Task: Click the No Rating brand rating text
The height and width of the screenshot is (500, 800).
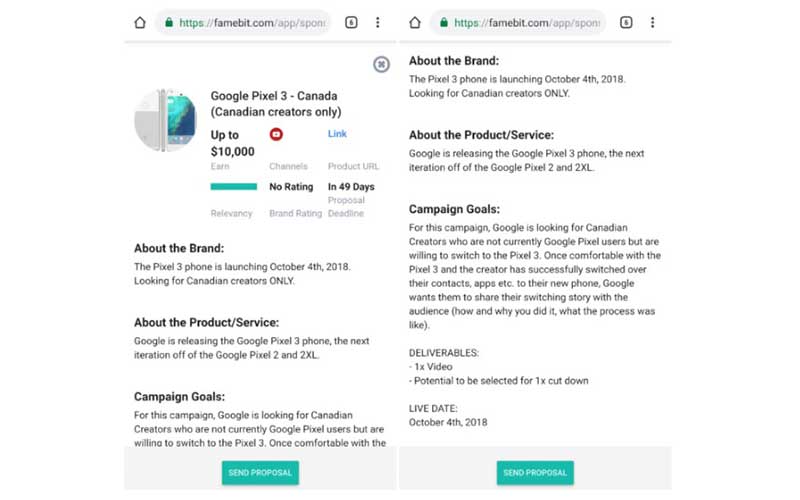Action: coord(292,187)
